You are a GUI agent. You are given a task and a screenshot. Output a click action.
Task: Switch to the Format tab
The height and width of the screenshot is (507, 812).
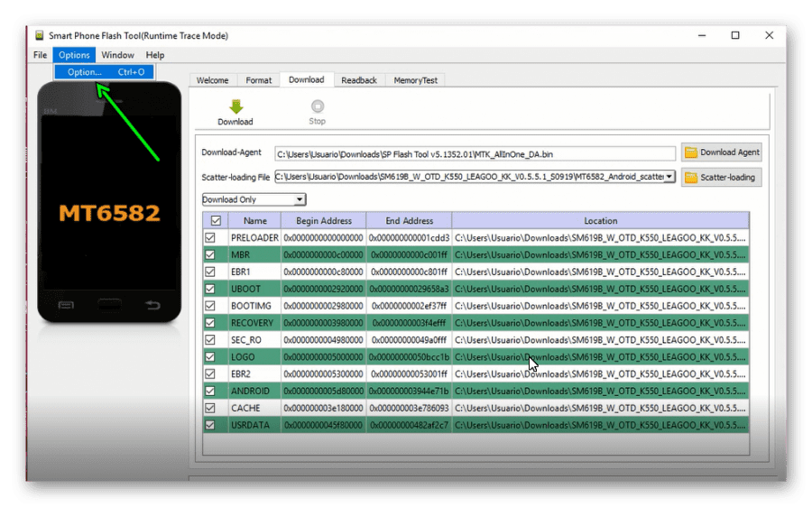pyautogui.click(x=258, y=80)
